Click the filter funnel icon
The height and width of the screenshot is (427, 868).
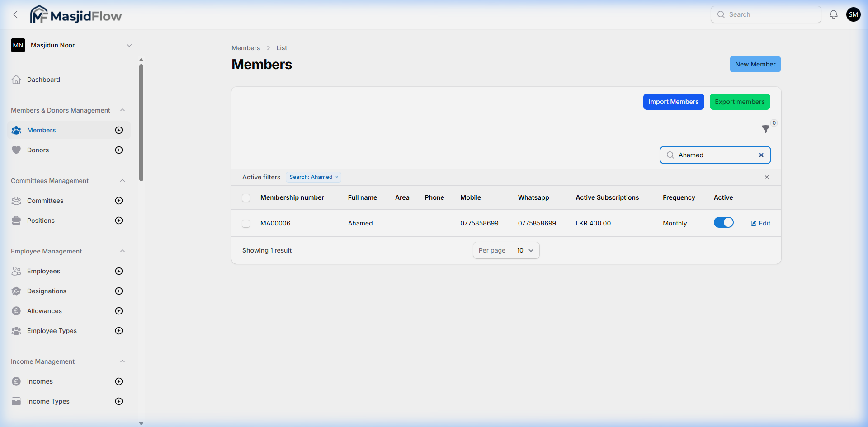pos(766,129)
